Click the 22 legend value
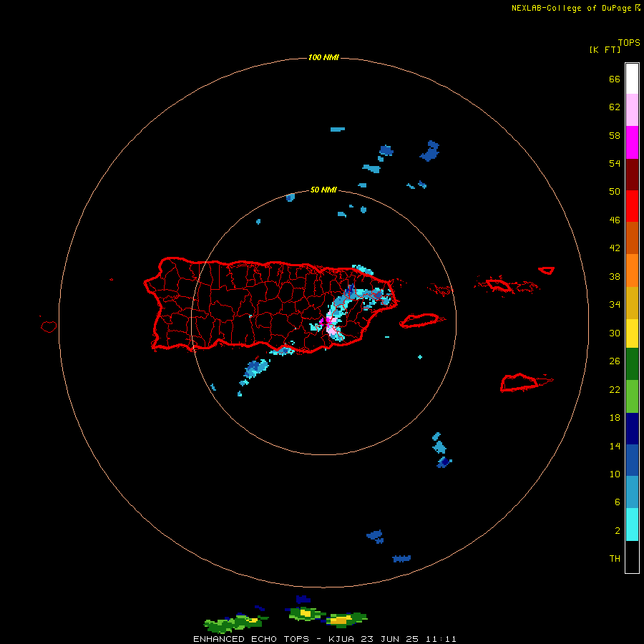 click(615, 390)
